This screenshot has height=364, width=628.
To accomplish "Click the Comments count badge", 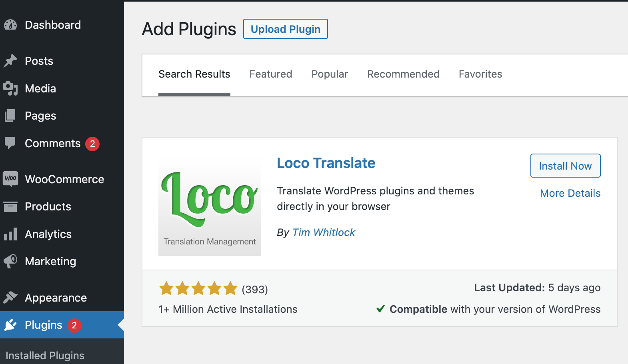I will coord(92,144).
